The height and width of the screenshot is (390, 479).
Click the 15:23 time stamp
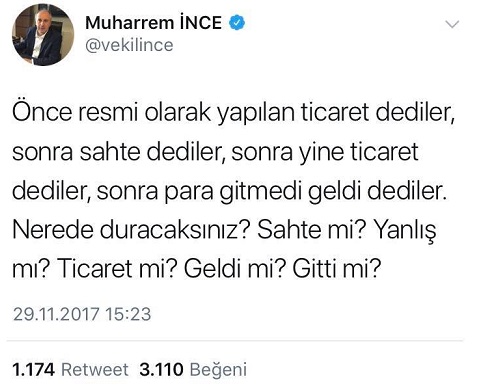click(x=128, y=314)
